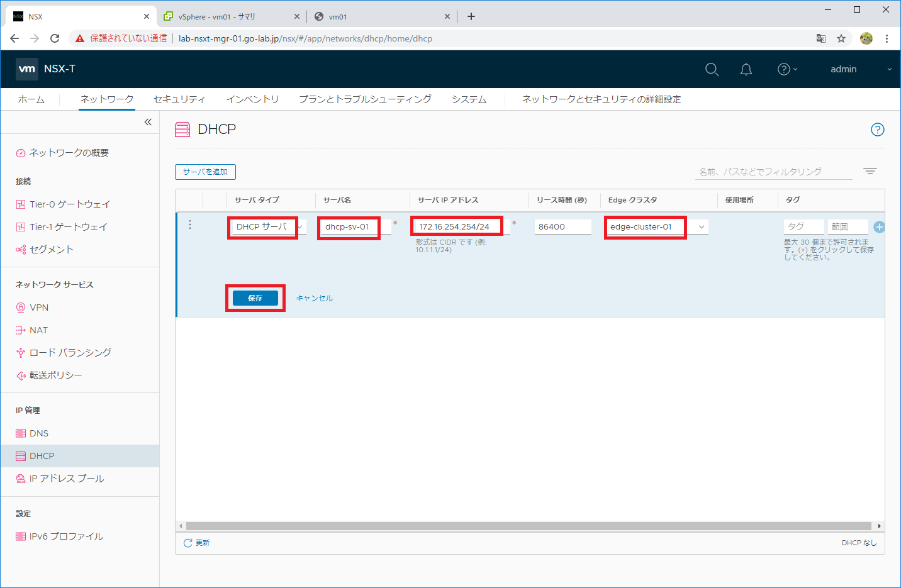Click the 保存 button
This screenshot has height=588, width=901.
point(255,298)
